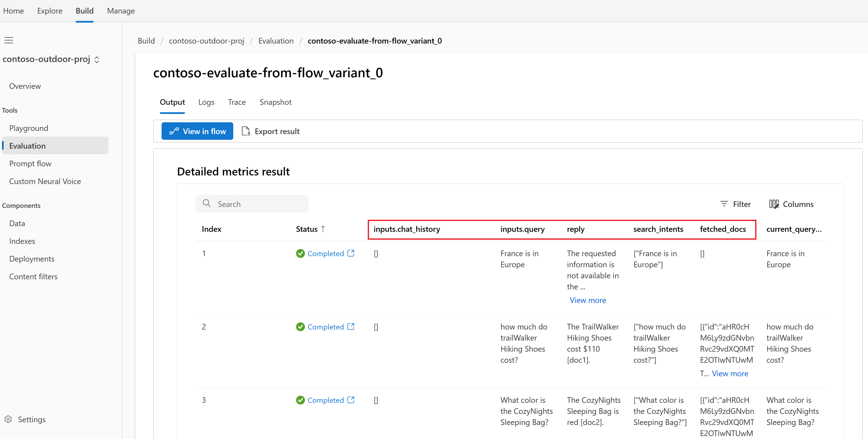Screen dimensions: 868x439
Task: Open the project switcher chevron beside contoso-outdoor-proj
Action: click(97, 60)
